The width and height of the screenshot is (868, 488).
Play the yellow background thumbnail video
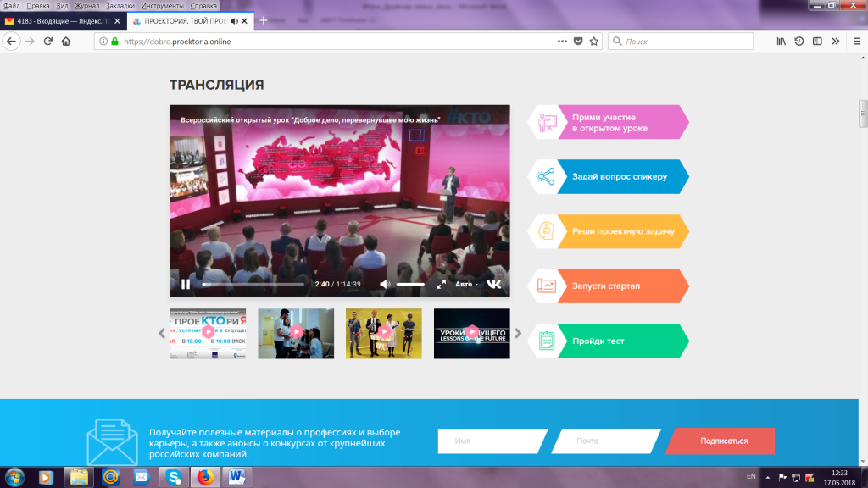tap(384, 334)
